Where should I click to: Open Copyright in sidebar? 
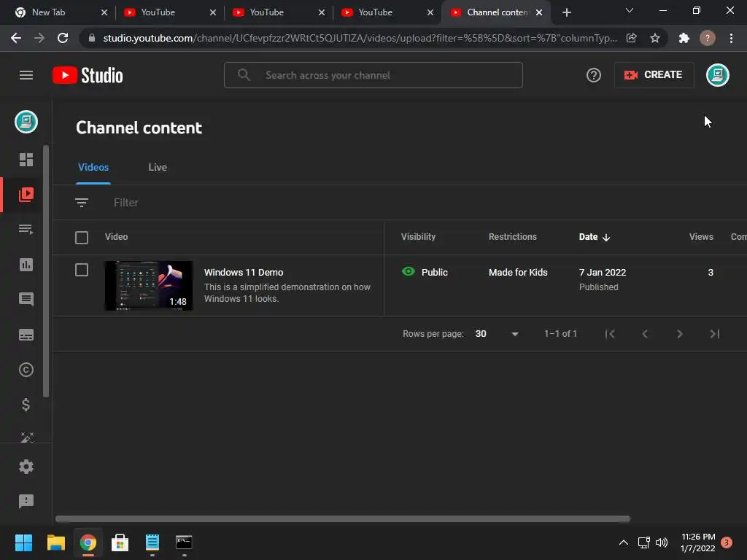26,370
